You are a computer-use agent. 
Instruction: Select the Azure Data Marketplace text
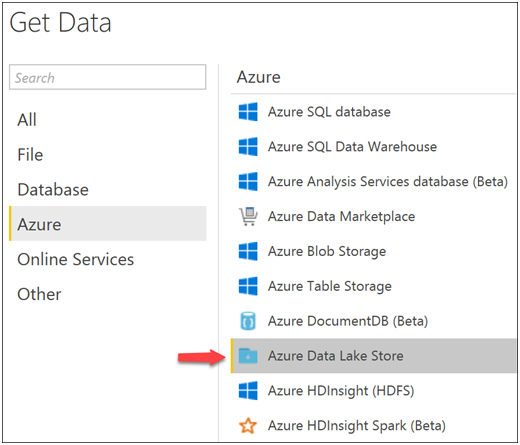click(x=342, y=217)
